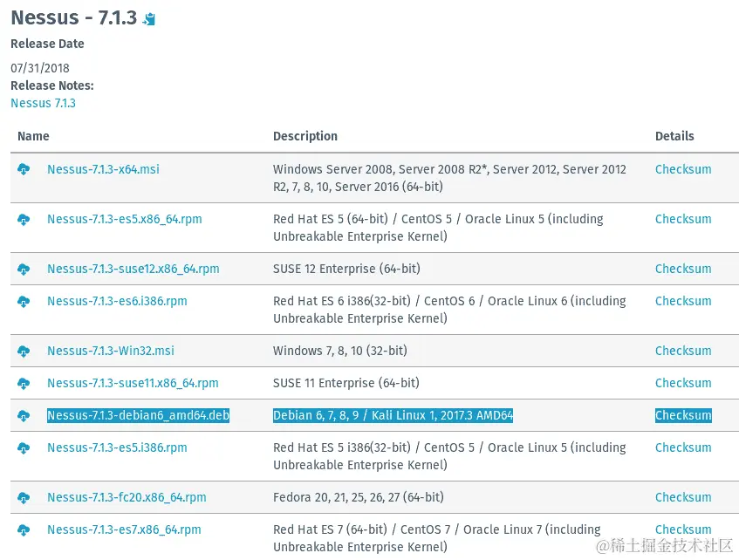739x560 pixels.
Task: Click download icon for Nessus-7.1.3-es6.i386.rpm
Action: (24, 301)
